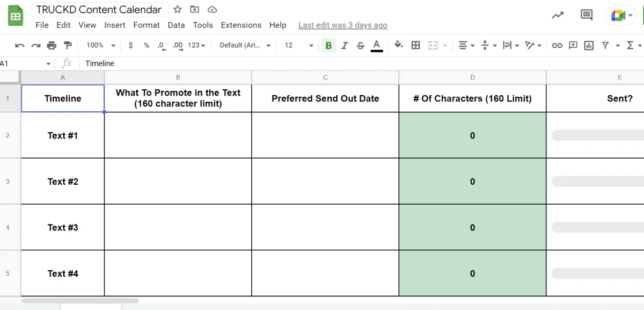Select the '# Of Characters (160 Limit)' cell
This screenshot has height=310, width=644.
472,98
